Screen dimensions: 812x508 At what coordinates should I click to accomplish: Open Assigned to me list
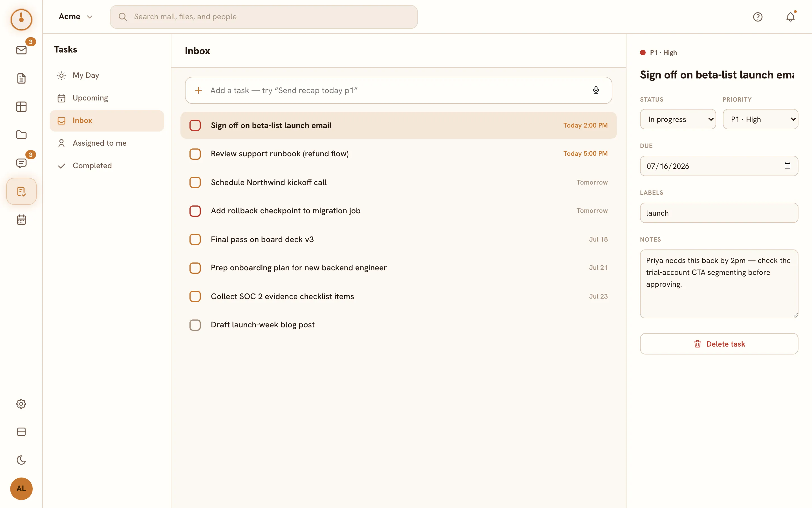coord(107,143)
